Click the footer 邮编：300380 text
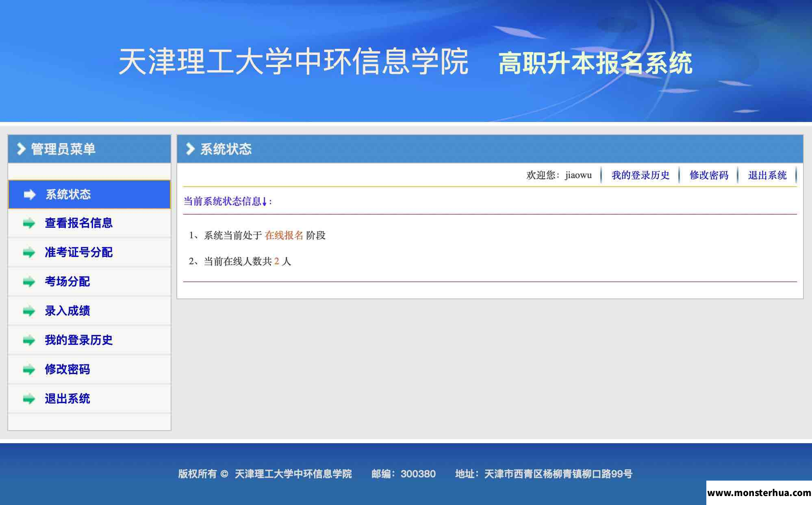 (404, 474)
